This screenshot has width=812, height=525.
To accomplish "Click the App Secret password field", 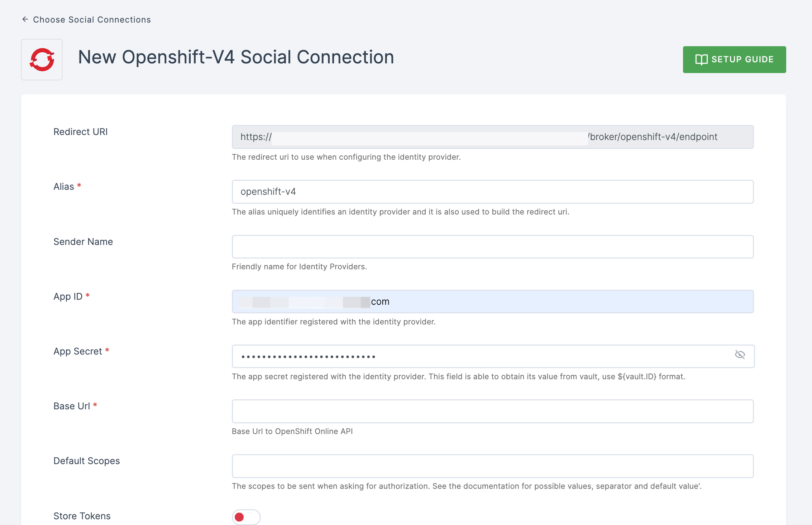I will 493,356.
